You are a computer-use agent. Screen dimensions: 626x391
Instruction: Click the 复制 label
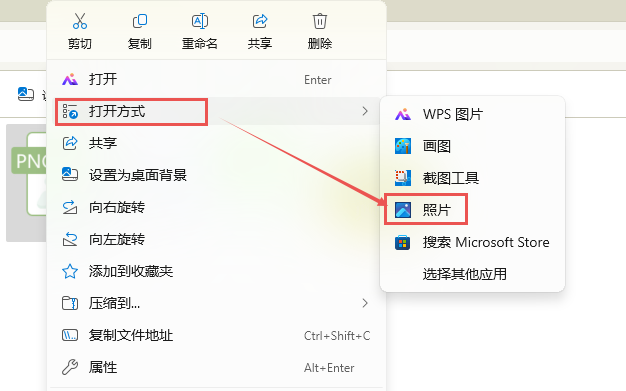pos(140,43)
